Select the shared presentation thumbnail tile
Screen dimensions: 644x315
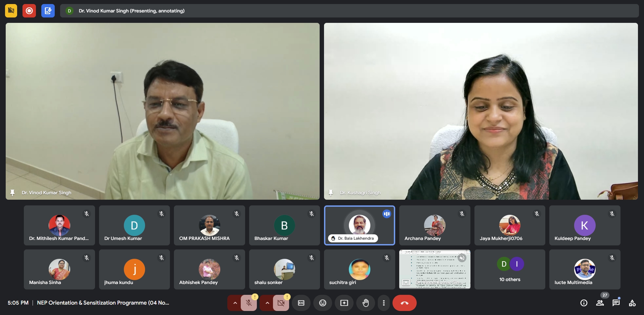(x=434, y=269)
